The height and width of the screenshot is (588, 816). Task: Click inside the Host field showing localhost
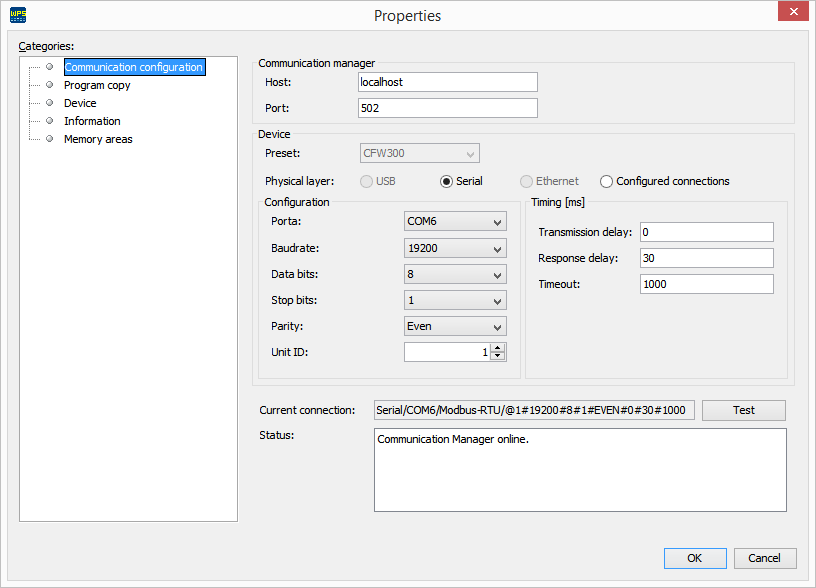[x=447, y=82]
